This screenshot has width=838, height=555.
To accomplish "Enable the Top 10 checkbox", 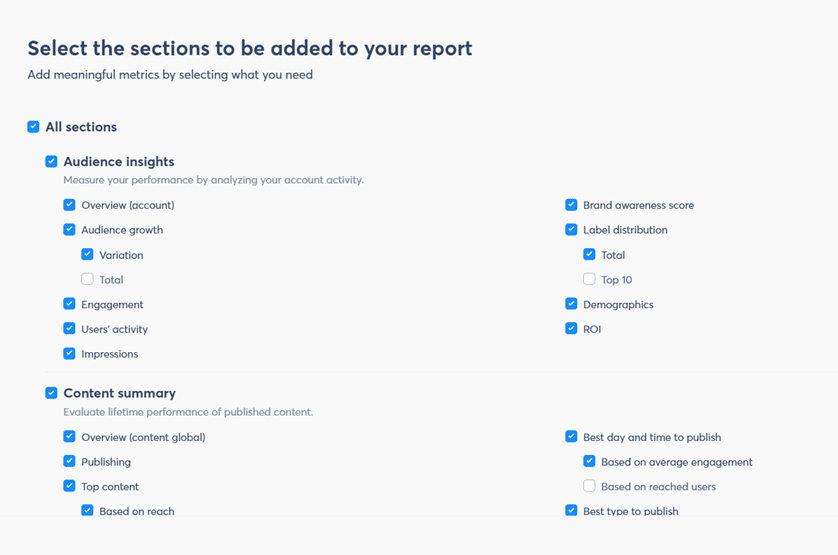I will point(589,280).
